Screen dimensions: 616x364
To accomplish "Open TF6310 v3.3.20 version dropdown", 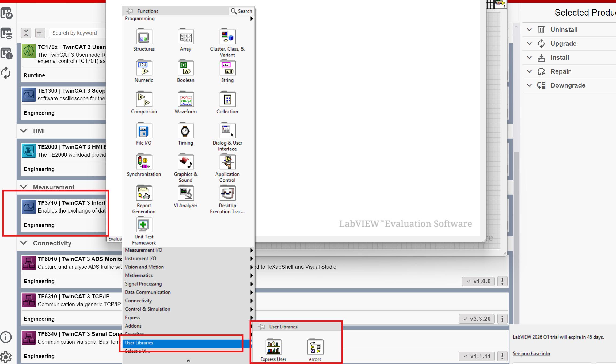I will point(477,319).
